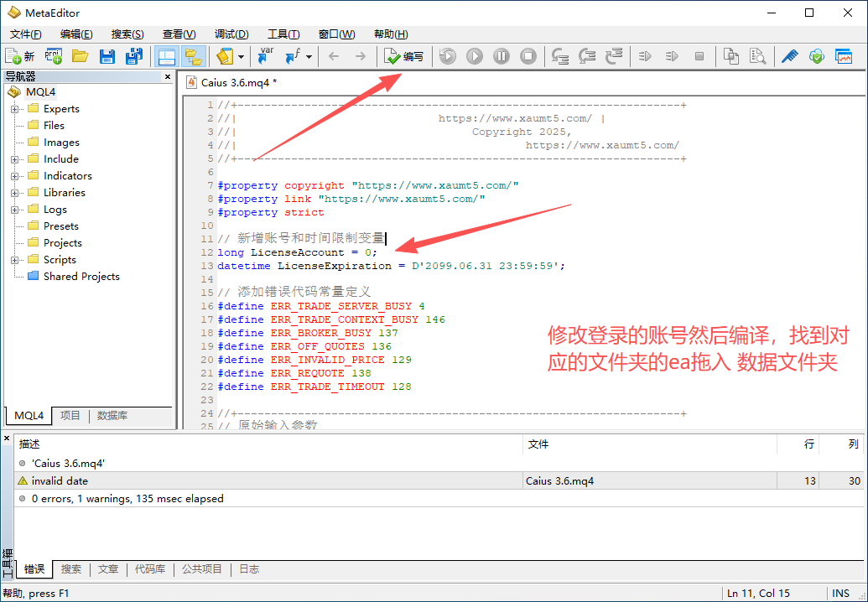This screenshot has width=868, height=602.
Task: Open the 文件(F) menu
Action: point(26,34)
